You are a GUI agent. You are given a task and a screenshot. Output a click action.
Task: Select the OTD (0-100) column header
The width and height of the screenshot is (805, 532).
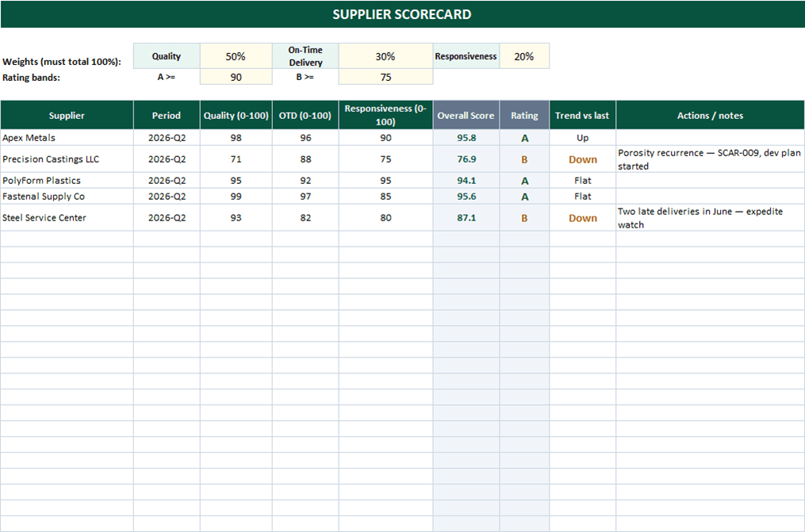pos(305,115)
